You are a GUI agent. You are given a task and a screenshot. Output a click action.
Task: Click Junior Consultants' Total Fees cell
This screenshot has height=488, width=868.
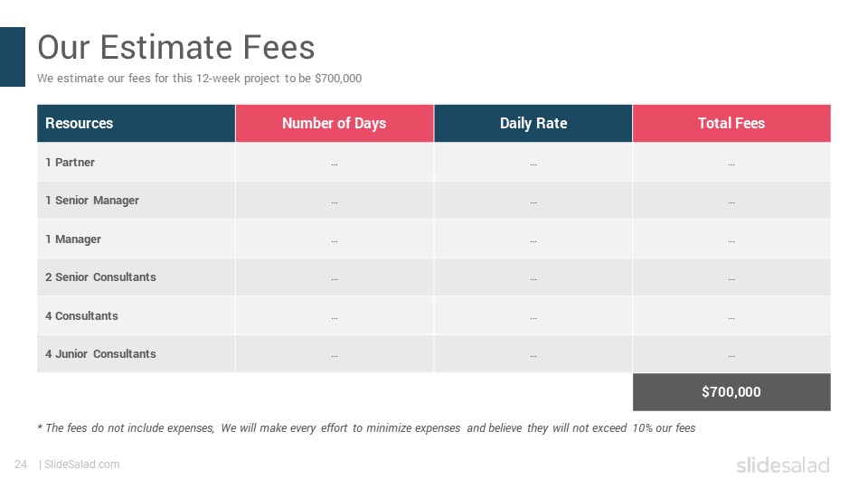click(731, 354)
